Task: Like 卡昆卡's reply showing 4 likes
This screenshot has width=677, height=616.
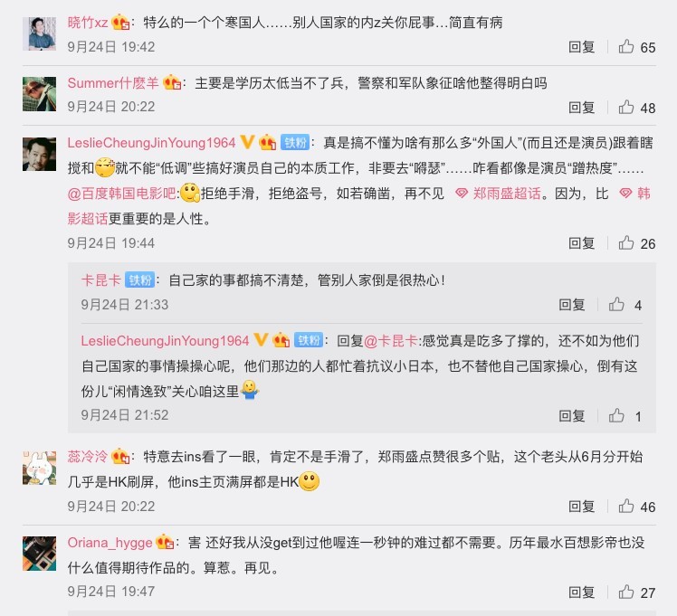Action: tap(616, 305)
